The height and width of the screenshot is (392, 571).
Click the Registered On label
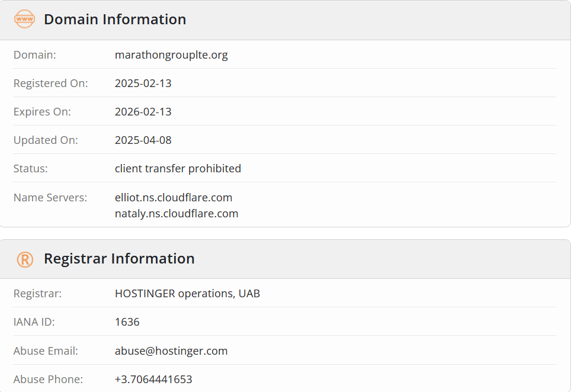click(50, 83)
